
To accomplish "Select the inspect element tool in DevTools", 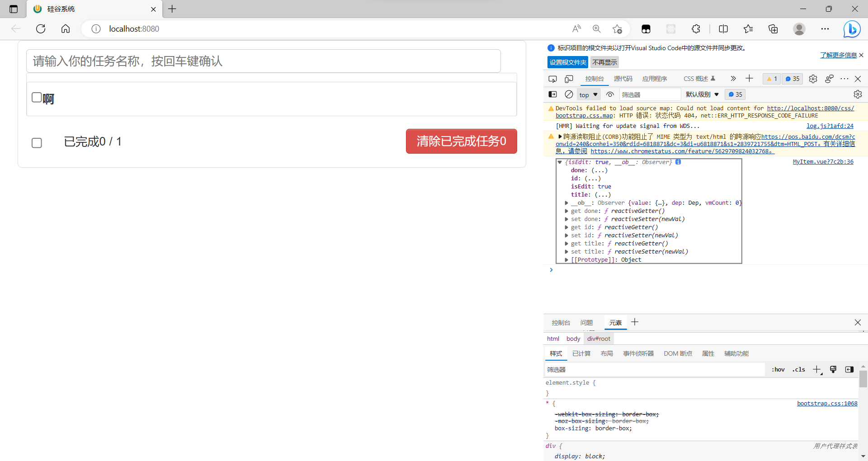I will pyautogui.click(x=552, y=79).
